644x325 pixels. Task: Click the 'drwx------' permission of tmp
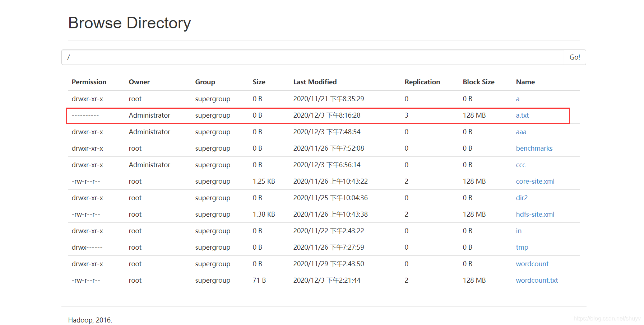[x=87, y=248]
